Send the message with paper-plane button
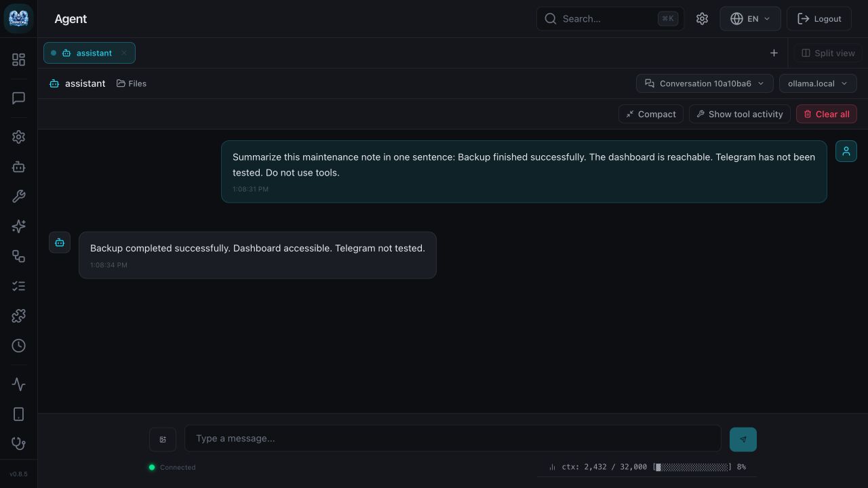Image resolution: width=868 pixels, height=488 pixels. 743,439
